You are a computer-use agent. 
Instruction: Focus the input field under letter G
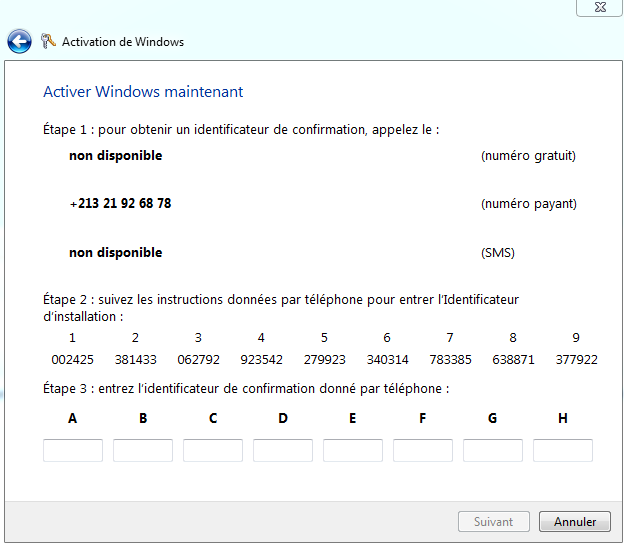click(x=493, y=450)
